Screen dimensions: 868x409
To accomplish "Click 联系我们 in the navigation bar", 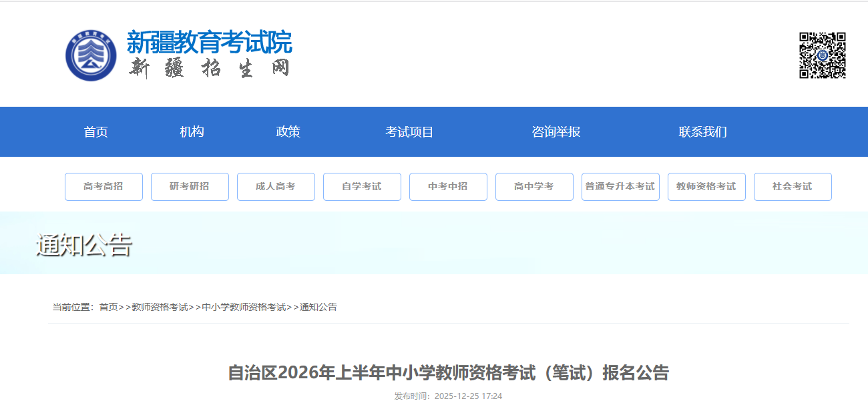I will (702, 132).
